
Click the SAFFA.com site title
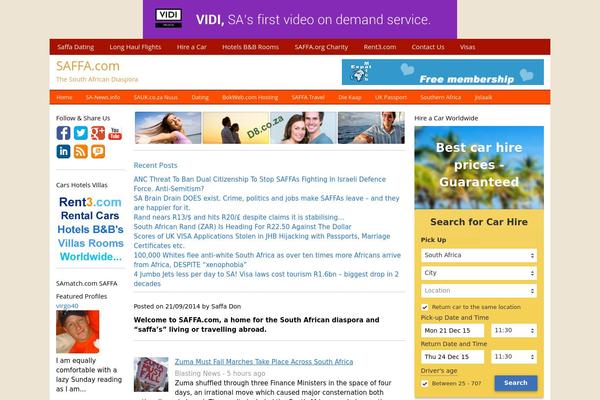click(88, 66)
